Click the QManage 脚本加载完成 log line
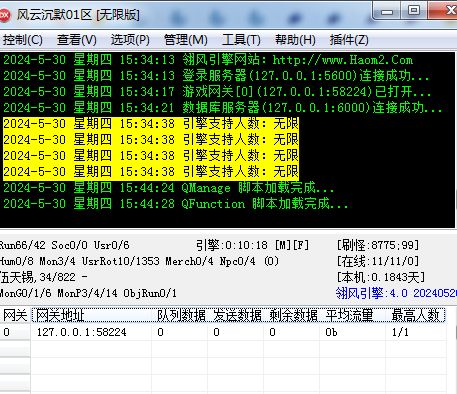Viewport: 457px width, 394px height. click(x=168, y=188)
